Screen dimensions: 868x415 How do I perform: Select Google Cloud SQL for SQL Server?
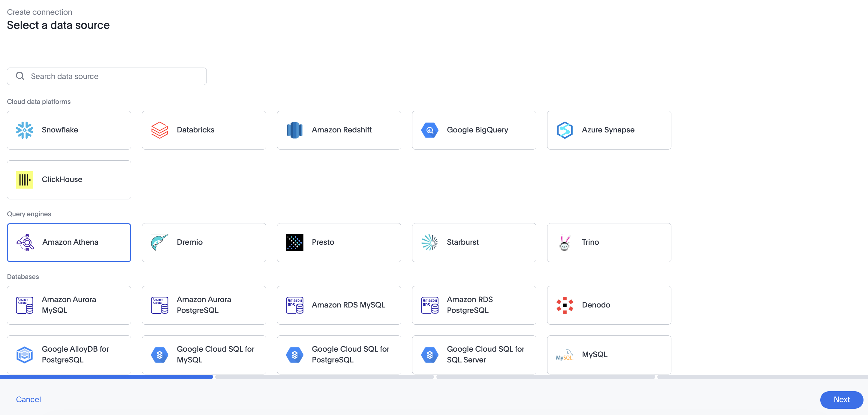tap(474, 354)
